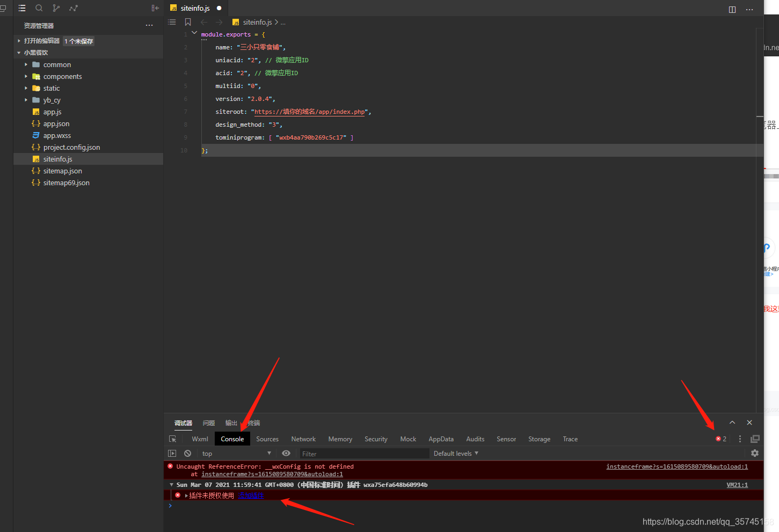Activate the inspect element picker icon
The image size is (779, 532).
tap(173, 439)
